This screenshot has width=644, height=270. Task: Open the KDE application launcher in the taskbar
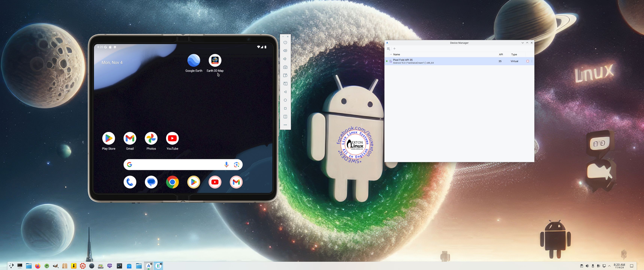[x=11, y=266]
